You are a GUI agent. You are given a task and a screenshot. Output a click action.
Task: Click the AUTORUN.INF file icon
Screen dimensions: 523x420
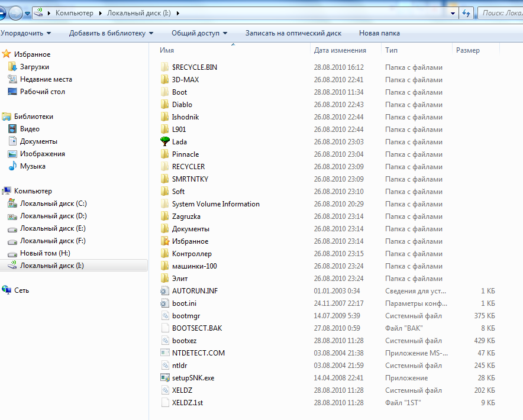[x=165, y=290]
